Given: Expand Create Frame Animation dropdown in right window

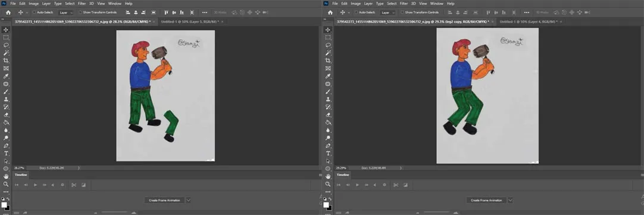Looking at the screenshot, I should (510, 200).
